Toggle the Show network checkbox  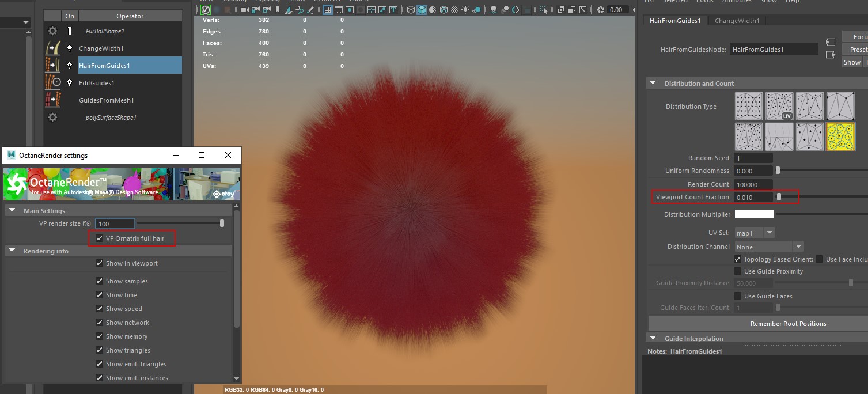coord(100,323)
